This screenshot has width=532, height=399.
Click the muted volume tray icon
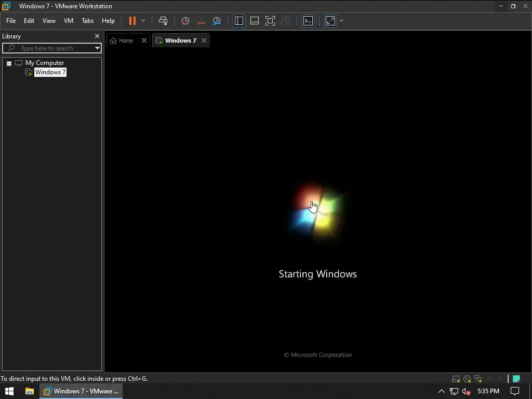[466, 392]
